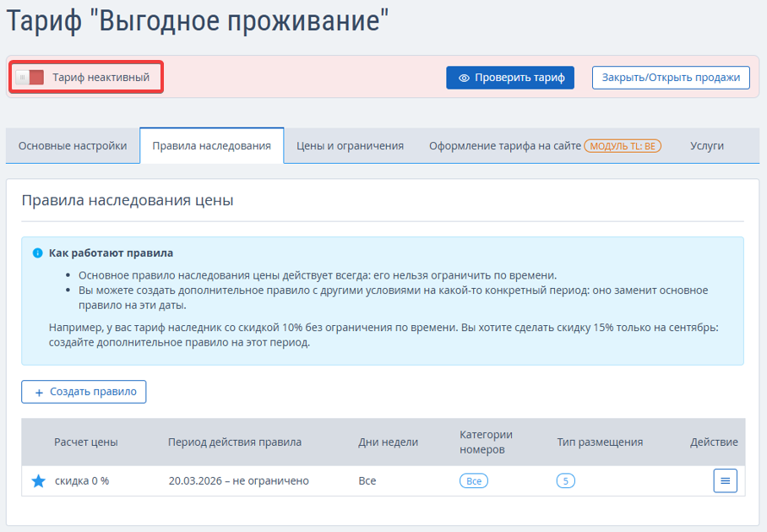The width and height of the screenshot is (767, 532).
Task: Open the 'Основные настройки' tab
Action: [73, 146]
